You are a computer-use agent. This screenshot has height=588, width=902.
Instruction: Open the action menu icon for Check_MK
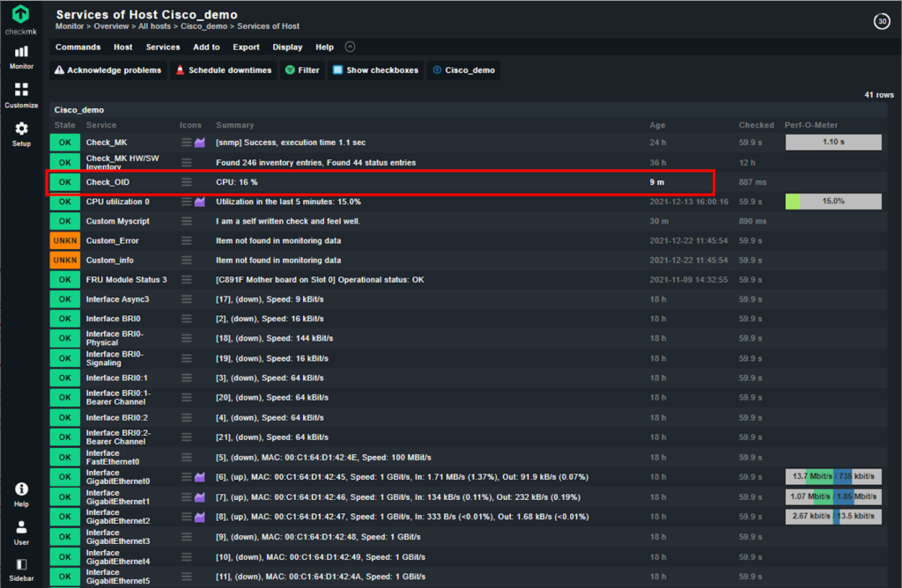[x=187, y=142]
